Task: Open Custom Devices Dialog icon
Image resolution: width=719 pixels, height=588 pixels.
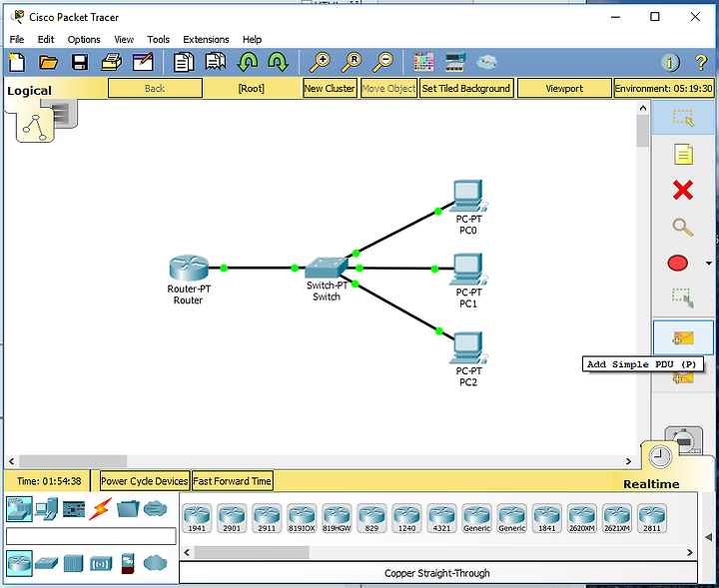Action: coord(455,62)
